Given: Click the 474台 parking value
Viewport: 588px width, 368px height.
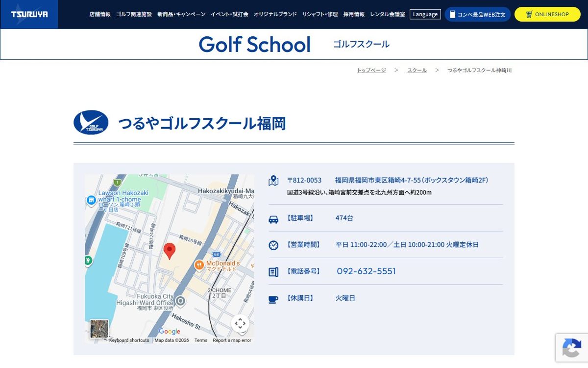Looking at the screenshot, I should tap(344, 218).
